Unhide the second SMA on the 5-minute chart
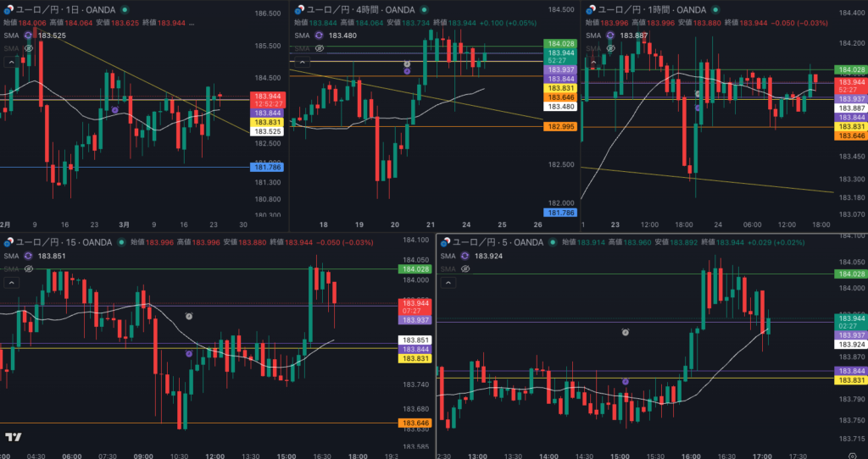This screenshot has height=459, width=868. pyautogui.click(x=464, y=268)
